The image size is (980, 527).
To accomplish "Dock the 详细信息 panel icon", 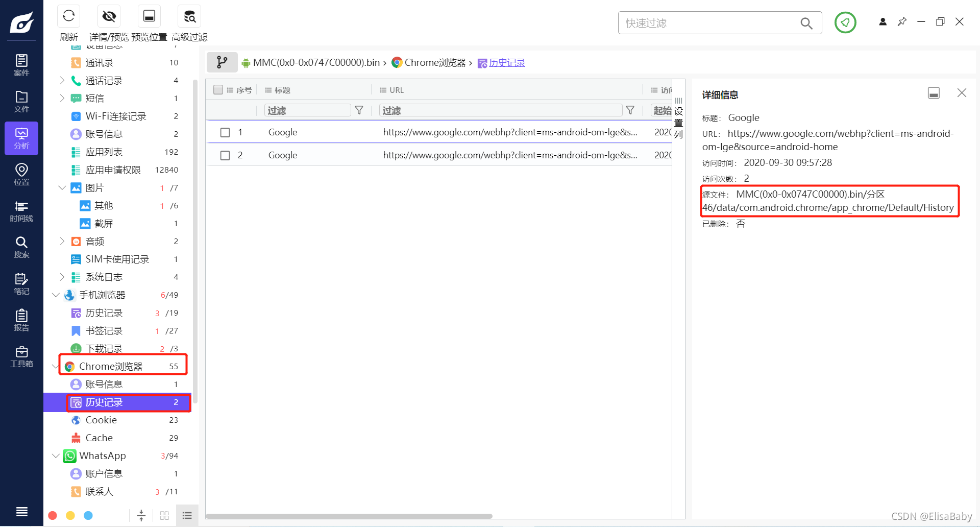I will tap(934, 93).
